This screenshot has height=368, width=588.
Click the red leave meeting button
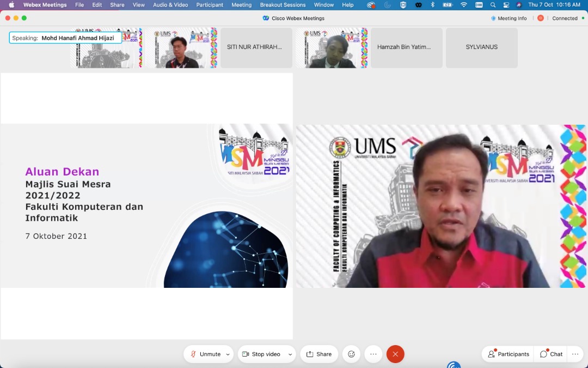395,354
